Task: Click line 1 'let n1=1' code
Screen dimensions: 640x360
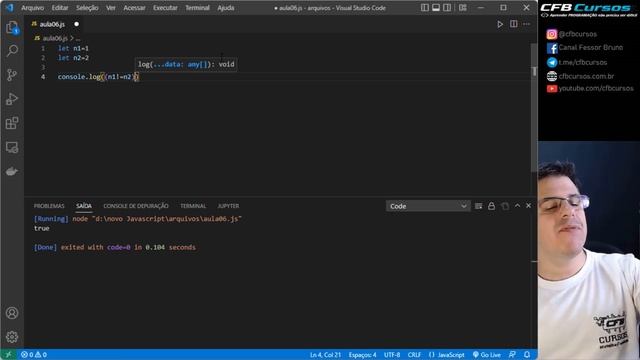Action: pos(73,48)
